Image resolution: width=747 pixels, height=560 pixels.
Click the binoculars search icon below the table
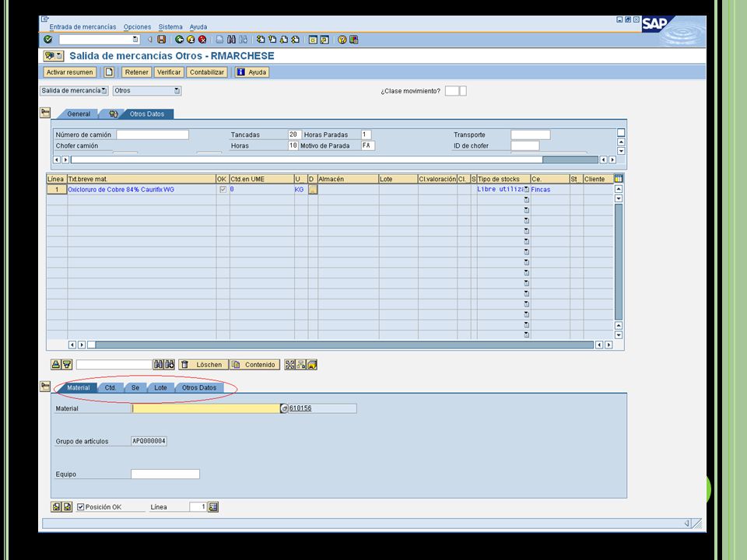(158, 365)
